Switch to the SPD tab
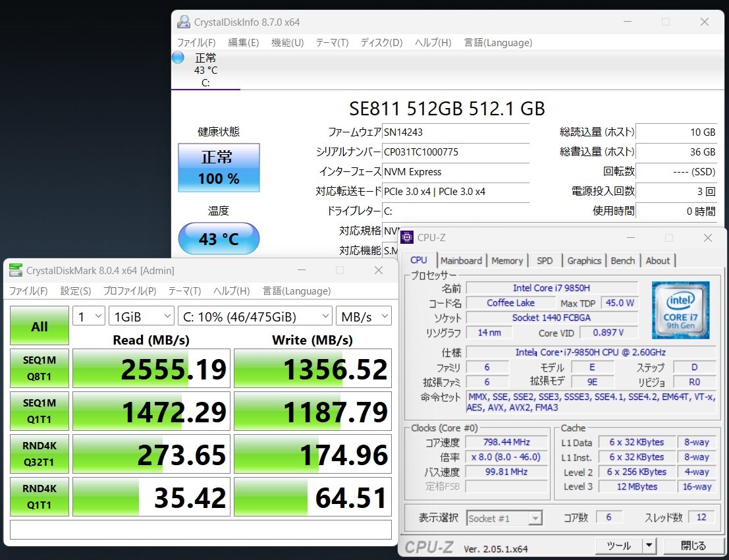 [545, 261]
